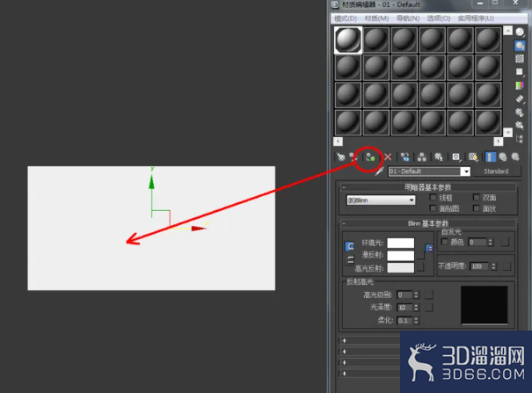Open the 导航(N) menu
The width and height of the screenshot is (532, 393).
coord(408,18)
